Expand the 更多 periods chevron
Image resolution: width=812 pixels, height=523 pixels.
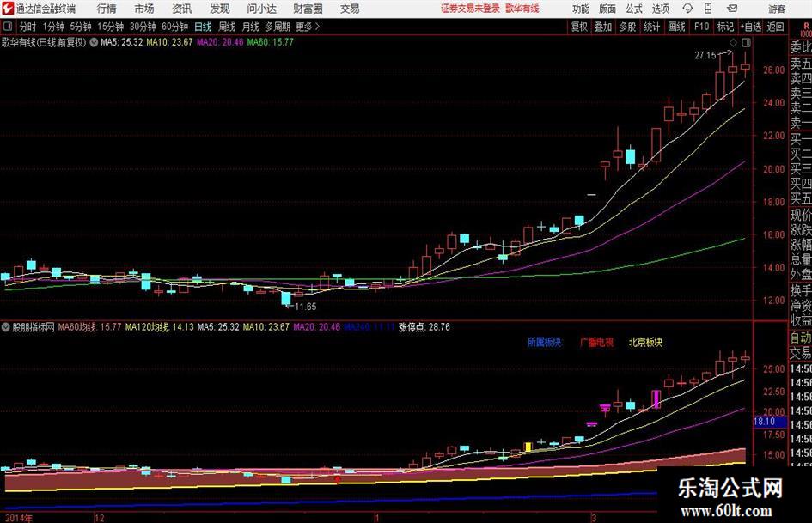(x=317, y=27)
